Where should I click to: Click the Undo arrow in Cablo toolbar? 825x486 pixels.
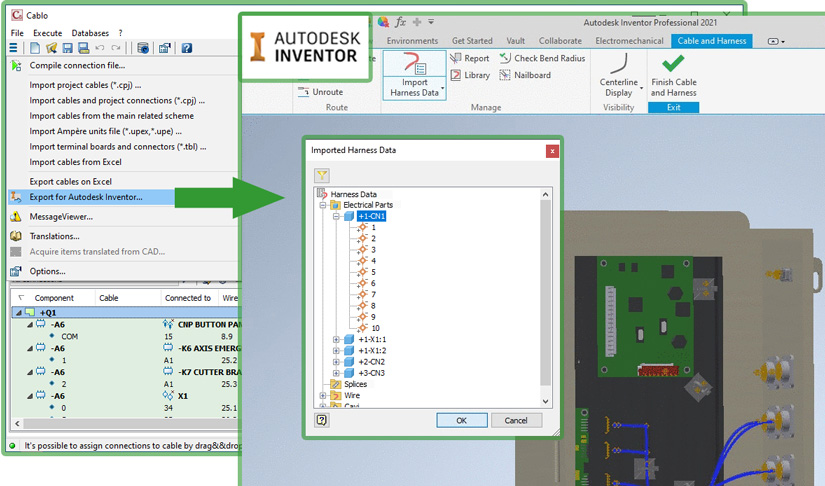(99, 48)
